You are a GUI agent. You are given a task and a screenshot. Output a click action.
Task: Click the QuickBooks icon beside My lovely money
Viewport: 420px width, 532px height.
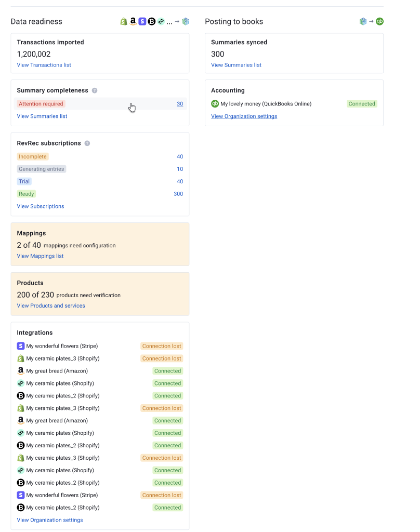coord(215,104)
